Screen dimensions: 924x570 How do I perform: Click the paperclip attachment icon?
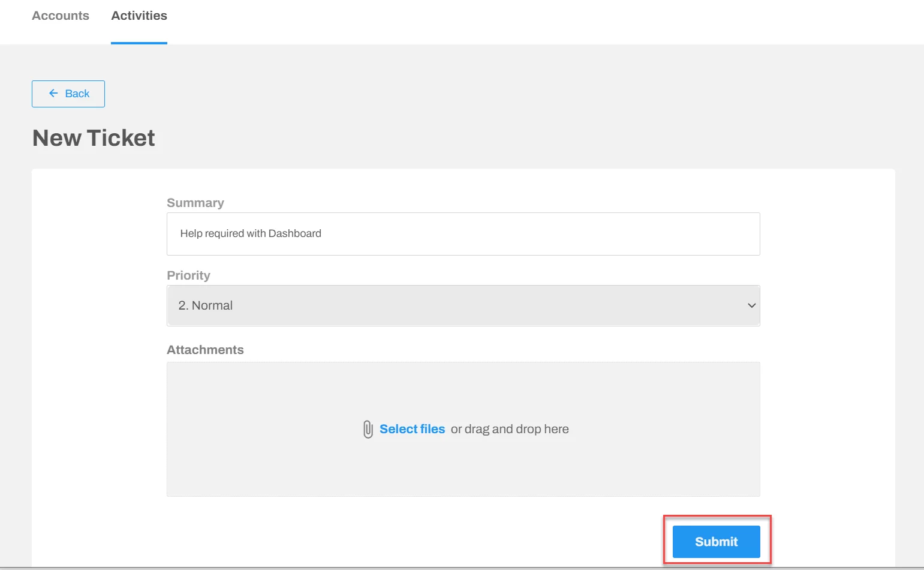368,429
